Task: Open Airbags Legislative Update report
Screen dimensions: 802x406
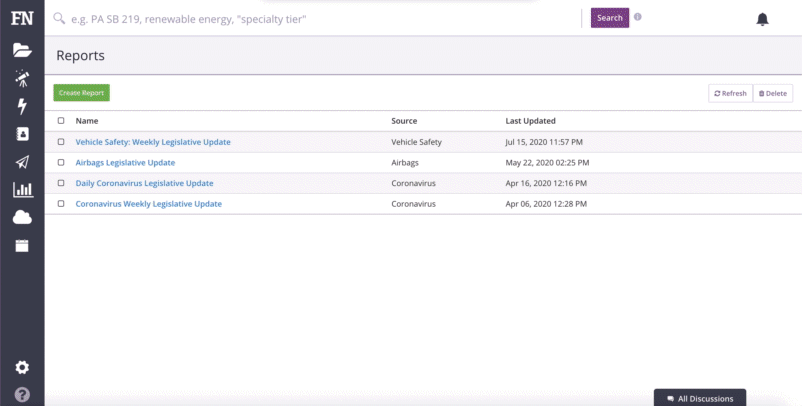Action: pos(125,162)
